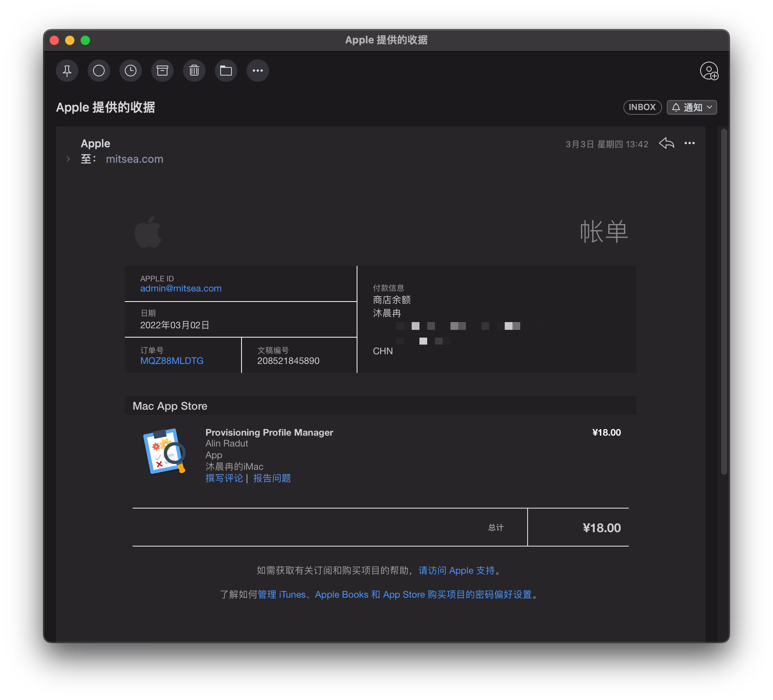773x700 pixels.
Task: Click the vertical message scrollbar
Action: [724, 302]
